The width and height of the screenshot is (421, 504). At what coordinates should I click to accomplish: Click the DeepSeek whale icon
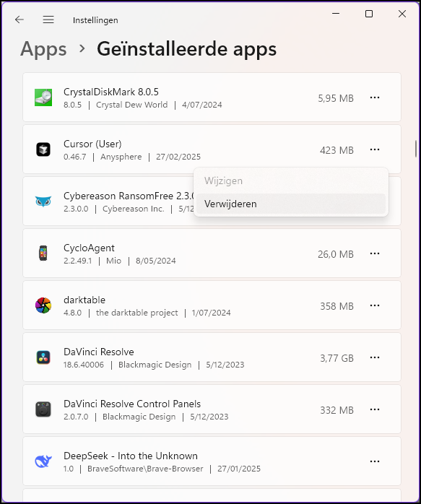(43, 461)
